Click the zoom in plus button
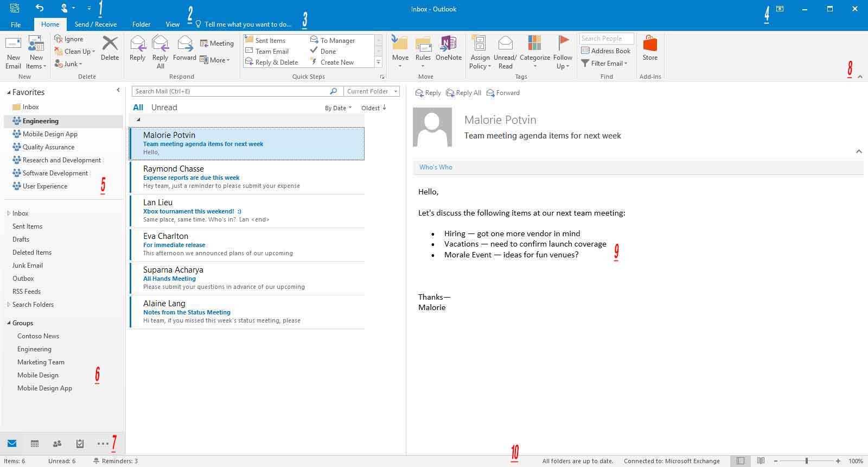This screenshot has width=868, height=467. click(x=838, y=460)
